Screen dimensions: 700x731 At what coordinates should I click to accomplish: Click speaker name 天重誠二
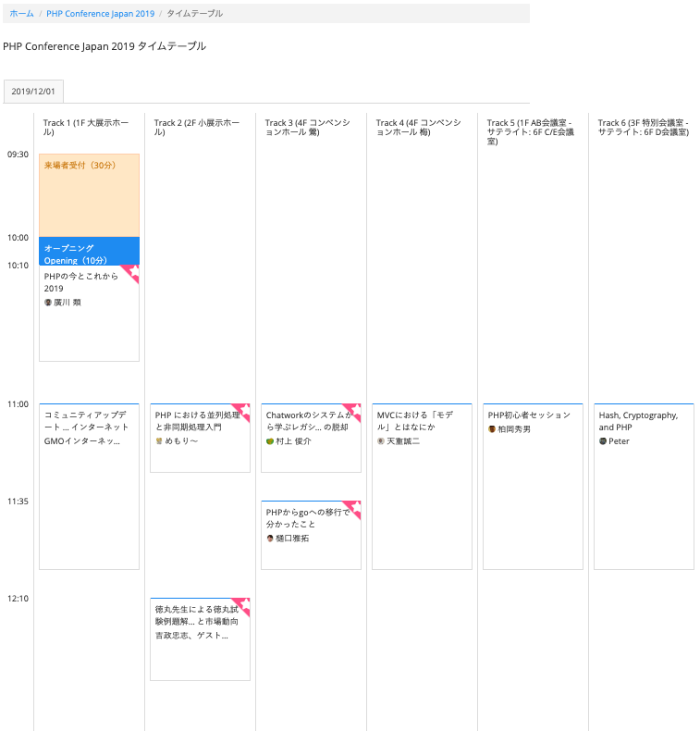pyautogui.click(x=403, y=441)
